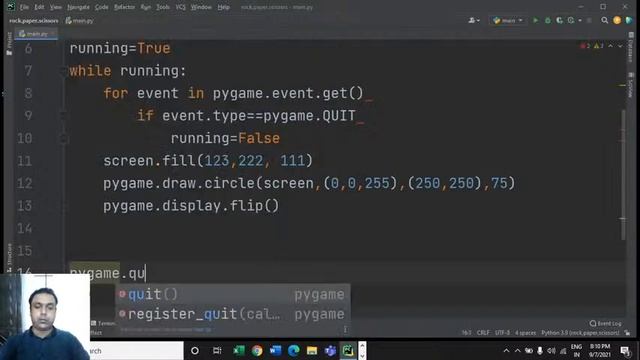
Task: Open the Edit menu
Action: (39, 7)
